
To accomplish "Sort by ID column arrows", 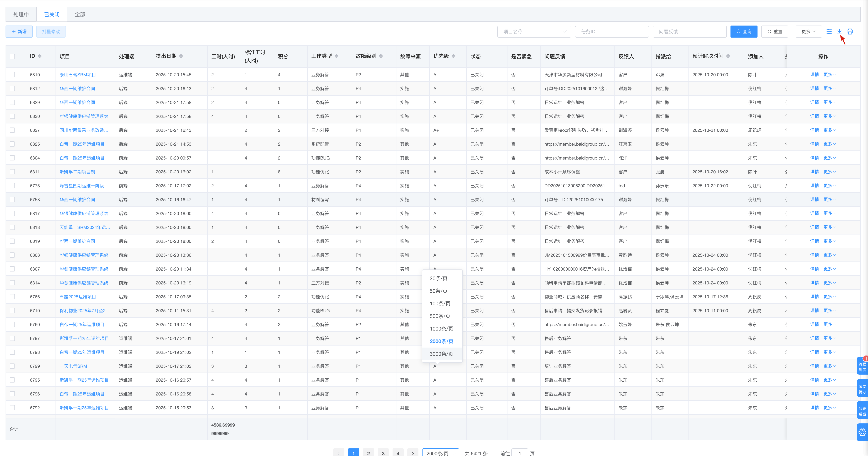I will click(40, 56).
